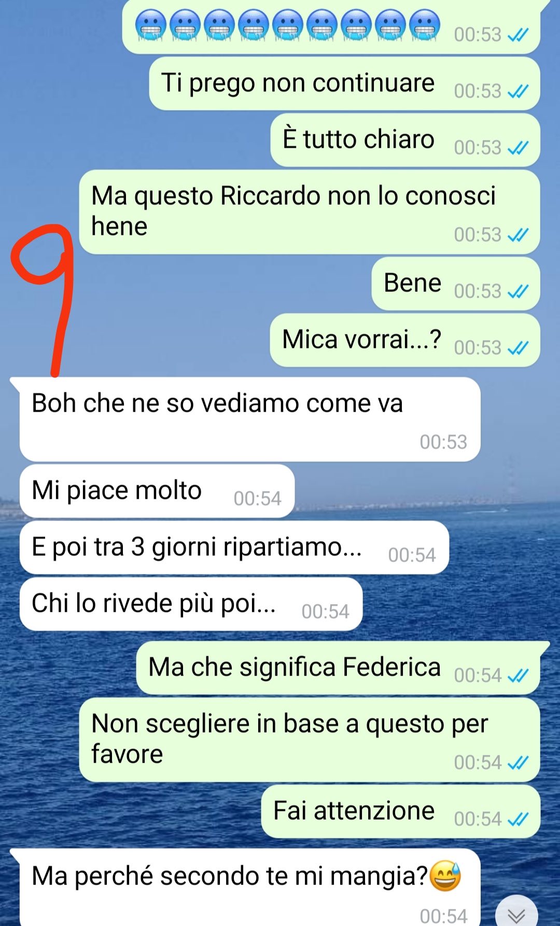Click the row of cold-face emojis message
Viewport: 560px width, 926px height.
(x=331, y=26)
